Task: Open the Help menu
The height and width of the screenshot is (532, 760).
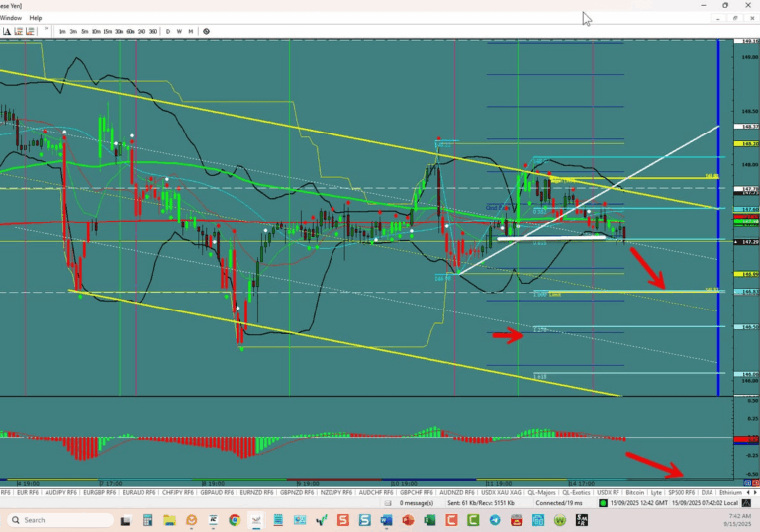Action: tap(36, 18)
